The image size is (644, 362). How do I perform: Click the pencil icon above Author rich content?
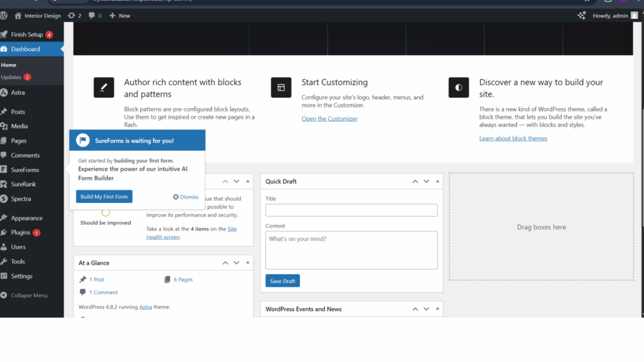104,87
